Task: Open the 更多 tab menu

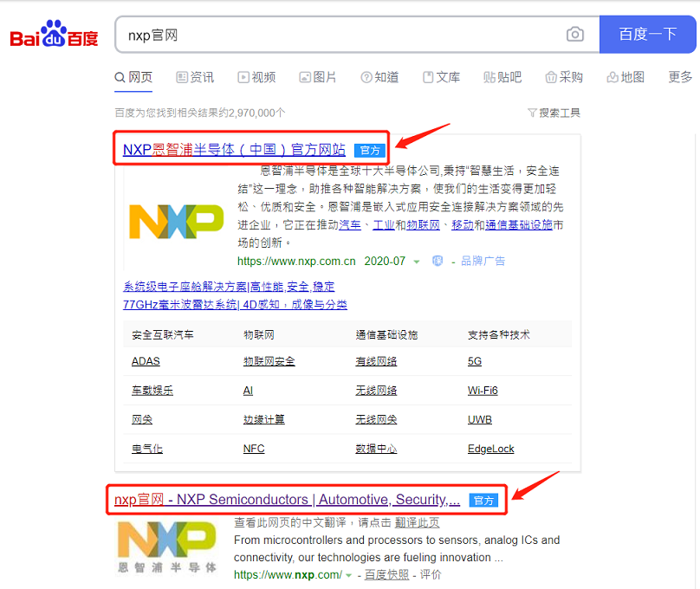Action: point(680,77)
